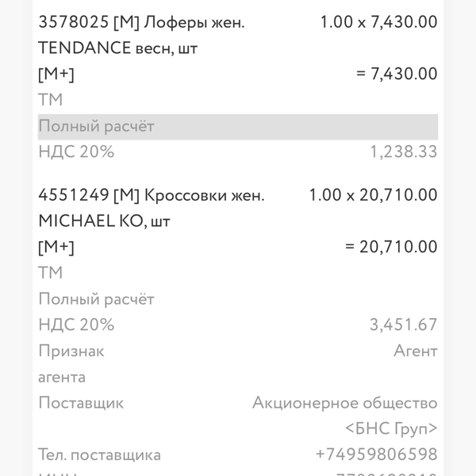Select the item line 4551249 Кроссовки жен.
Screen dimensions: 476x476
[x=152, y=195]
